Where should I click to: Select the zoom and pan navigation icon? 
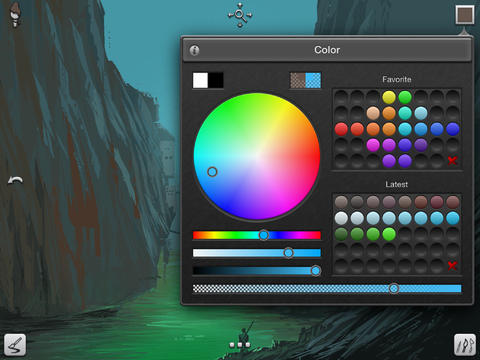point(240,15)
